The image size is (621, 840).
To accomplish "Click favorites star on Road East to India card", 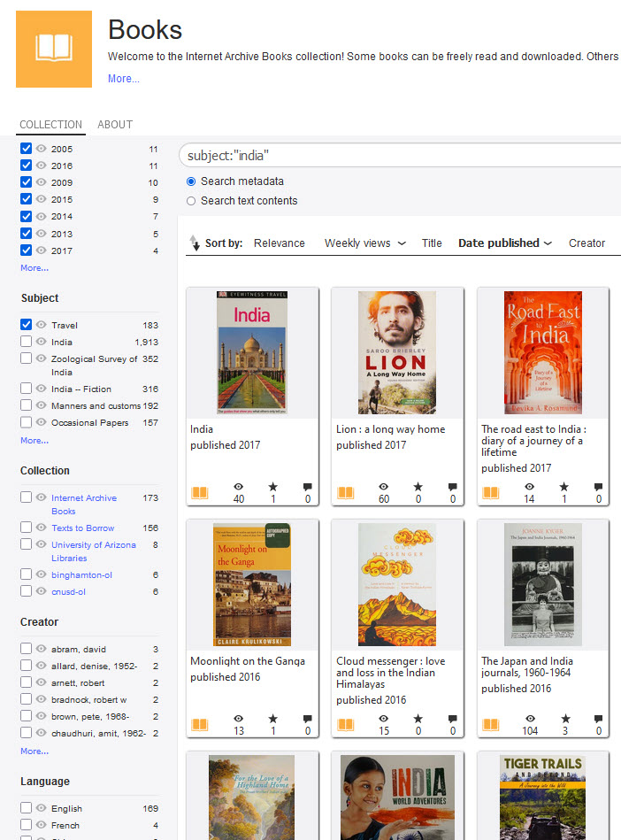I will point(563,487).
